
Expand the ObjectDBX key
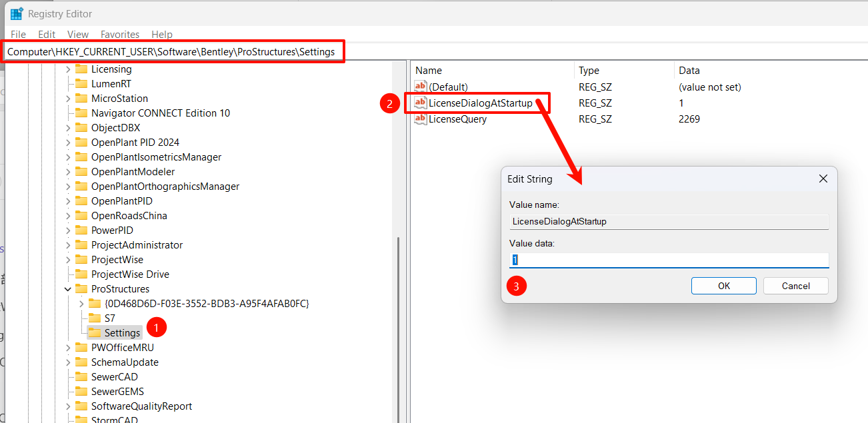pos(68,128)
